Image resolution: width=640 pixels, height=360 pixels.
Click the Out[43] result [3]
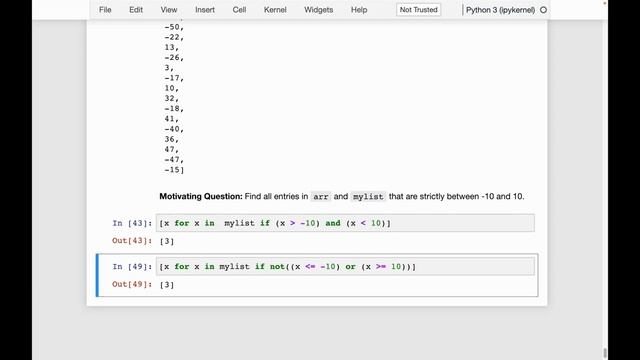[x=167, y=241]
